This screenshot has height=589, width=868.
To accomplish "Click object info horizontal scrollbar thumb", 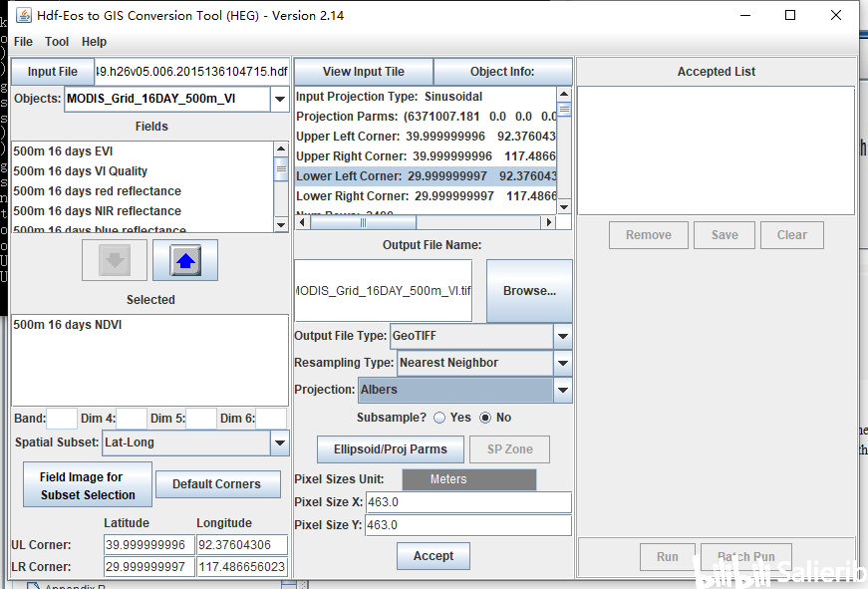I will tap(363, 222).
